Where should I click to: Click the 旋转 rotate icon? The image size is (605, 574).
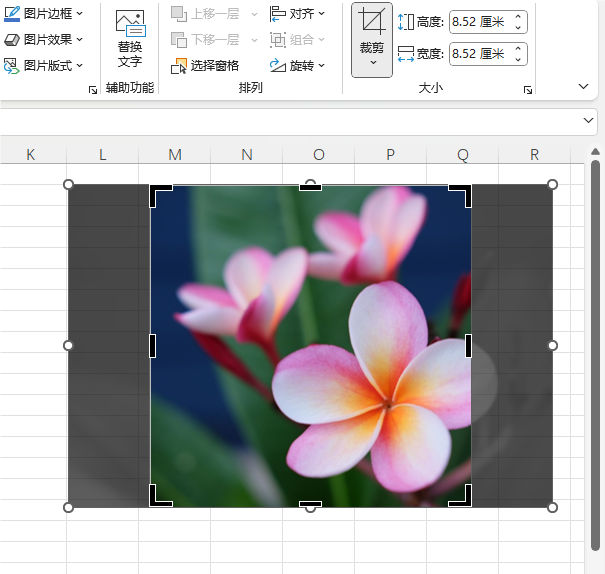click(x=277, y=66)
